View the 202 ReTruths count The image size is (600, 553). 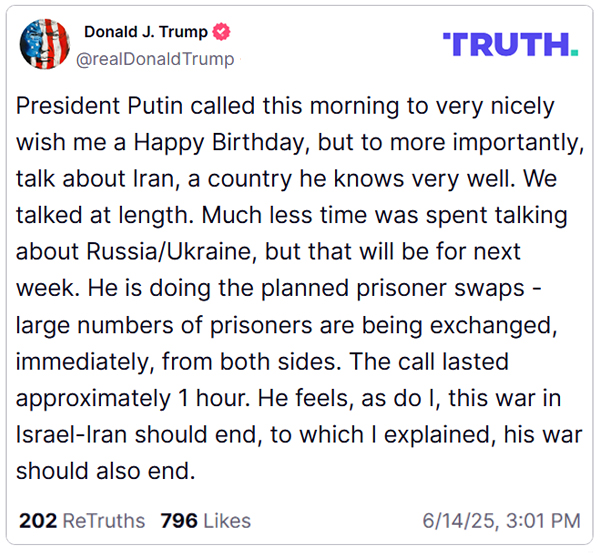(82, 521)
